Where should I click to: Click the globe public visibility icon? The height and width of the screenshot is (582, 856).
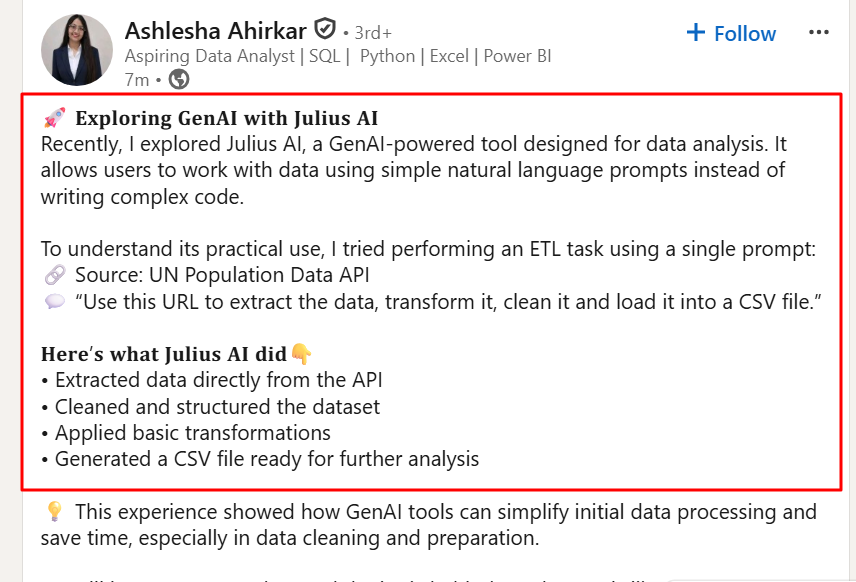coord(178,78)
